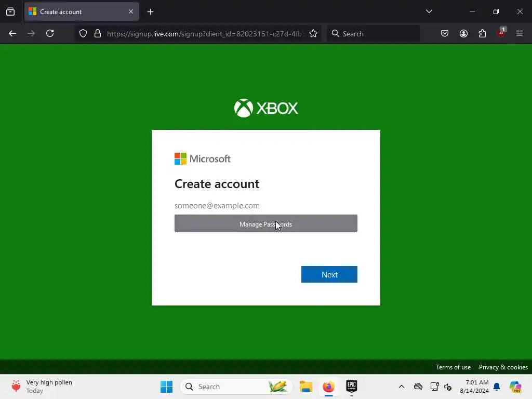The image size is (532, 399).
Task: Open the clock showing 7:01 AM
Action: tap(474, 387)
